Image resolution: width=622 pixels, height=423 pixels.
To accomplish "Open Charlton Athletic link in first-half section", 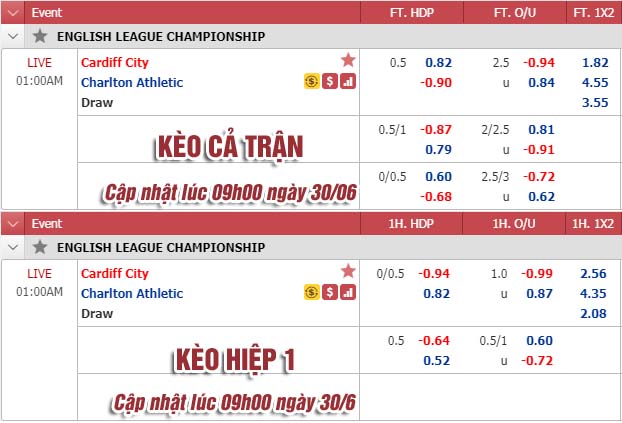I will tap(132, 293).
